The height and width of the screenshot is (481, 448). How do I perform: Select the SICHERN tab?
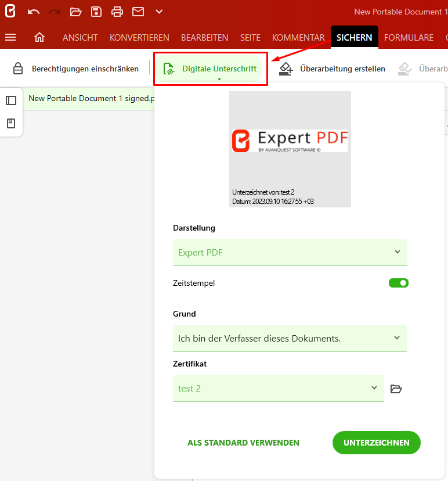[354, 37]
